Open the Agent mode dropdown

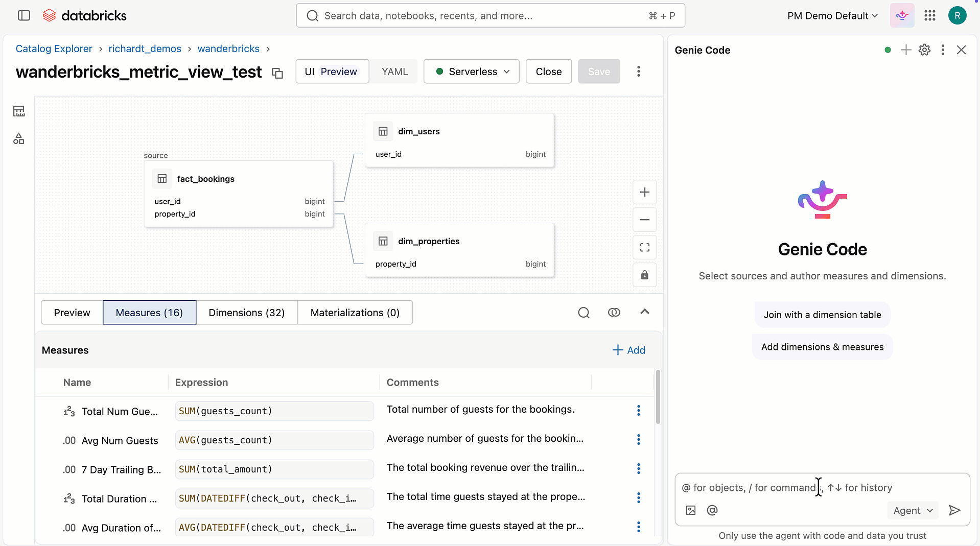coord(913,510)
